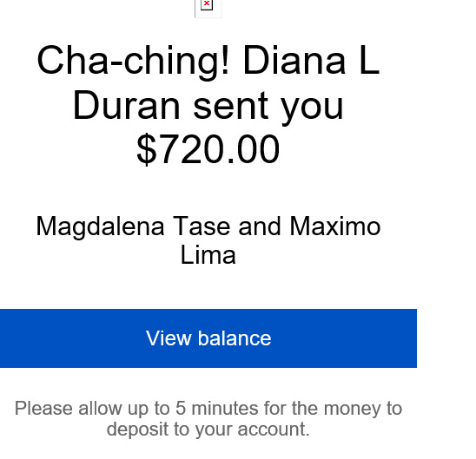Click the word "balance" on blue button
The height and width of the screenshot is (459, 476).
[x=235, y=338]
